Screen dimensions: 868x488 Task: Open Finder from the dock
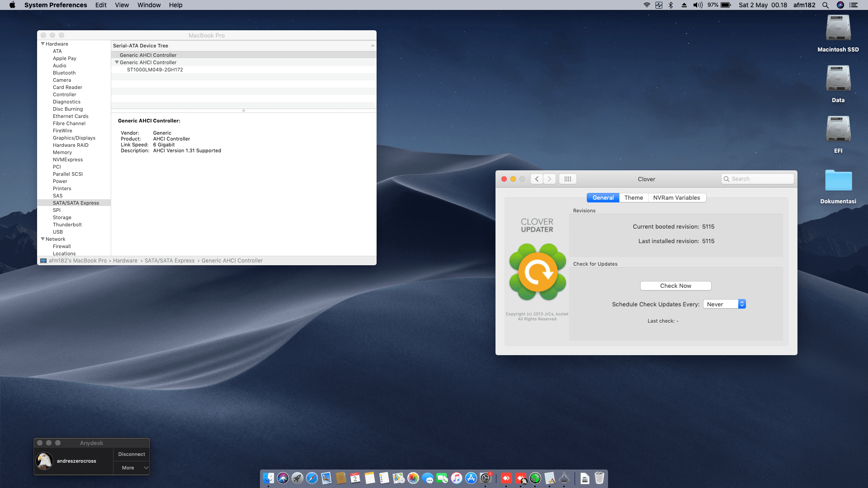(269, 478)
